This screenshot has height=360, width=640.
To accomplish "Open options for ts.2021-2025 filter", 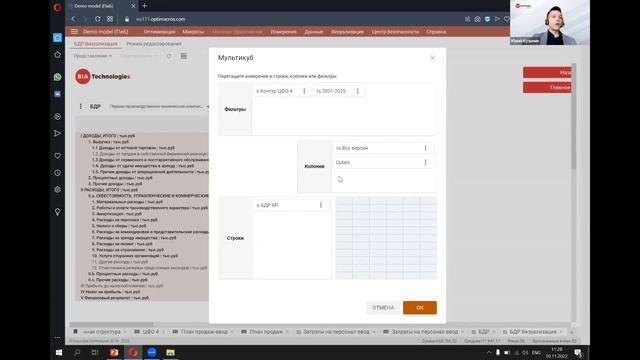I will click(x=358, y=91).
